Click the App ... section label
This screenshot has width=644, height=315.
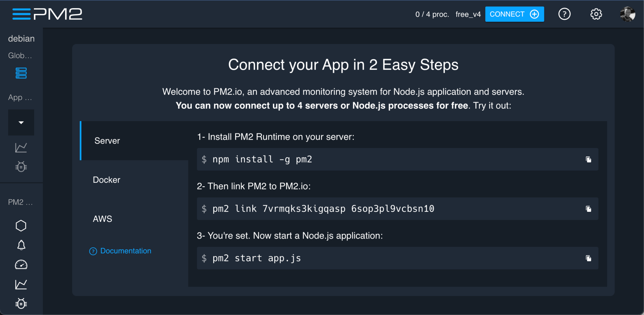(x=20, y=98)
